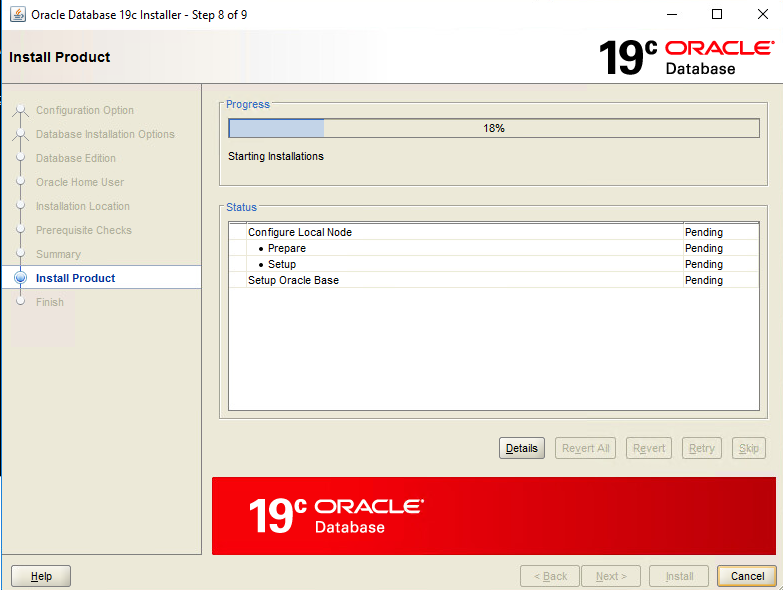Screen dimensions: 783x590
Task: Select Prerequisite Checks step
Action: coord(83,230)
